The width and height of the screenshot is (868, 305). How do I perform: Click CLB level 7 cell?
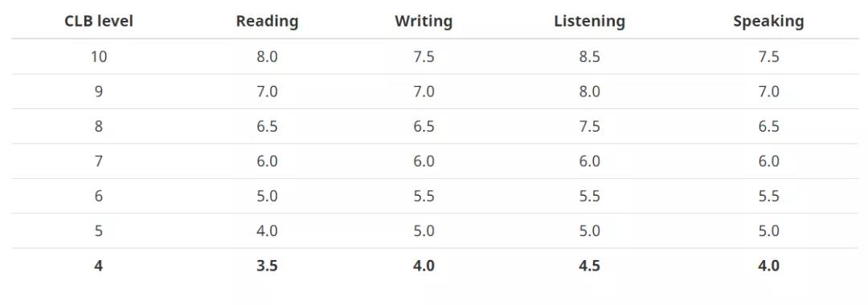pyautogui.click(x=99, y=161)
